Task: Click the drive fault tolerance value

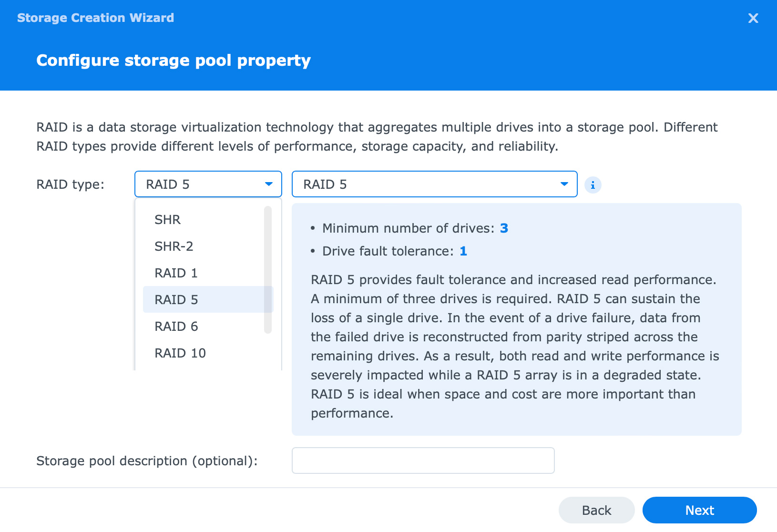Action: point(463,251)
